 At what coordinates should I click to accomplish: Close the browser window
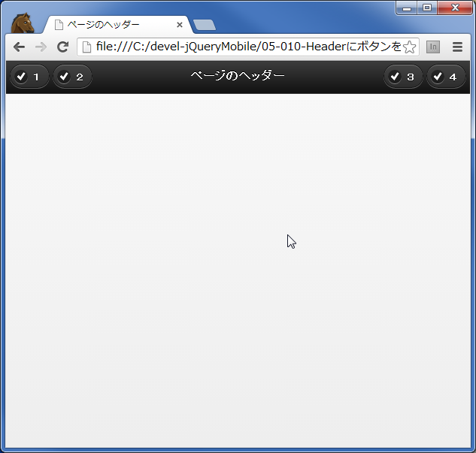(x=455, y=8)
